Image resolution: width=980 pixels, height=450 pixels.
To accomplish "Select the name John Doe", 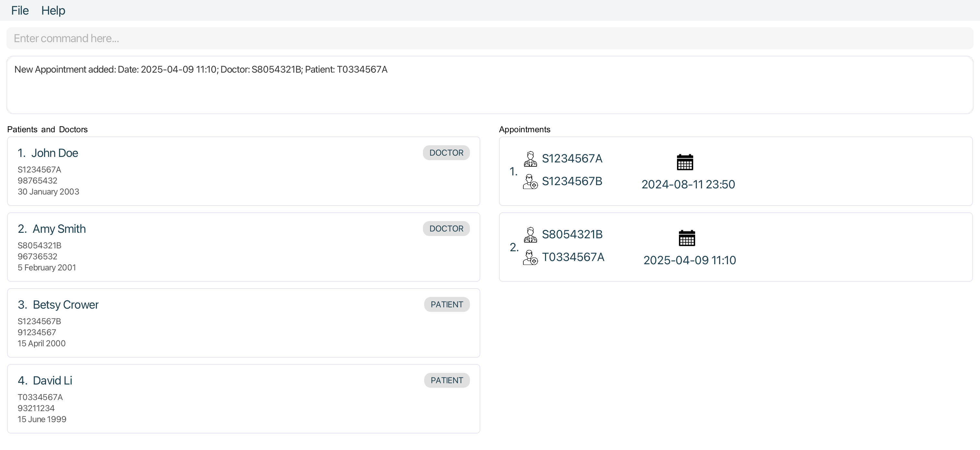I will pos(55,153).
